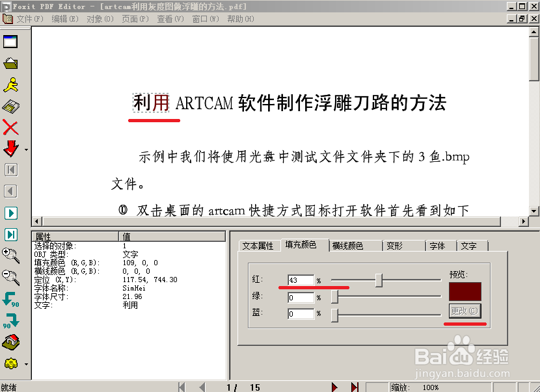This screenshot has width=540, height=392.
Task: Click the 缩放 100% status bar field
Action: tap(440, 387)
